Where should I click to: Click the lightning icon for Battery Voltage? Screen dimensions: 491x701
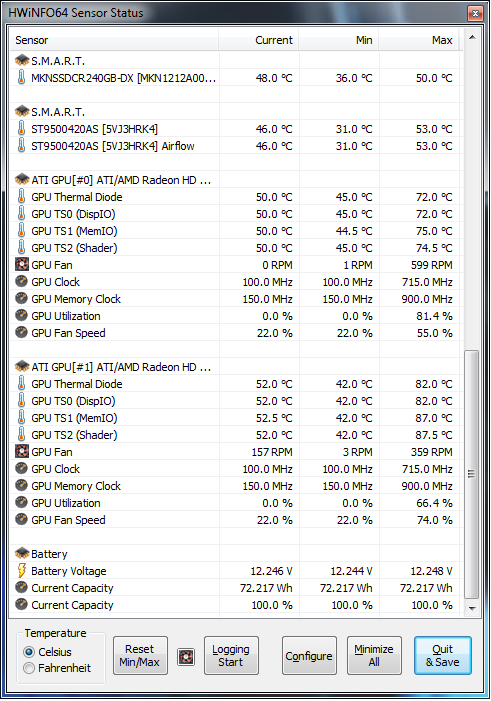coord(21,570)
